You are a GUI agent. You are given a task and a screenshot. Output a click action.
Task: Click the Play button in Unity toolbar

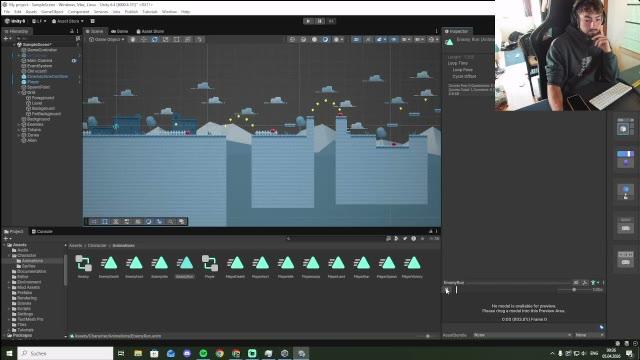(x=308, y=21)
